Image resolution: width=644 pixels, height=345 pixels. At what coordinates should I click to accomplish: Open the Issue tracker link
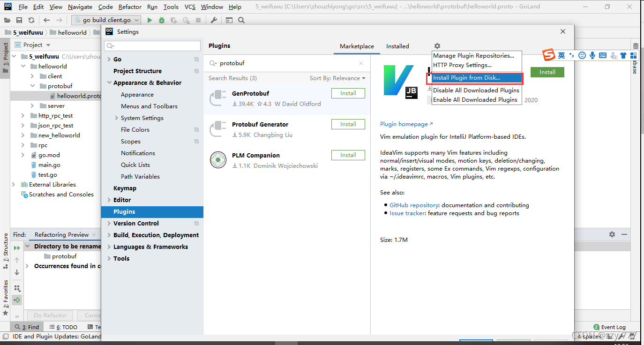(407, 213)
